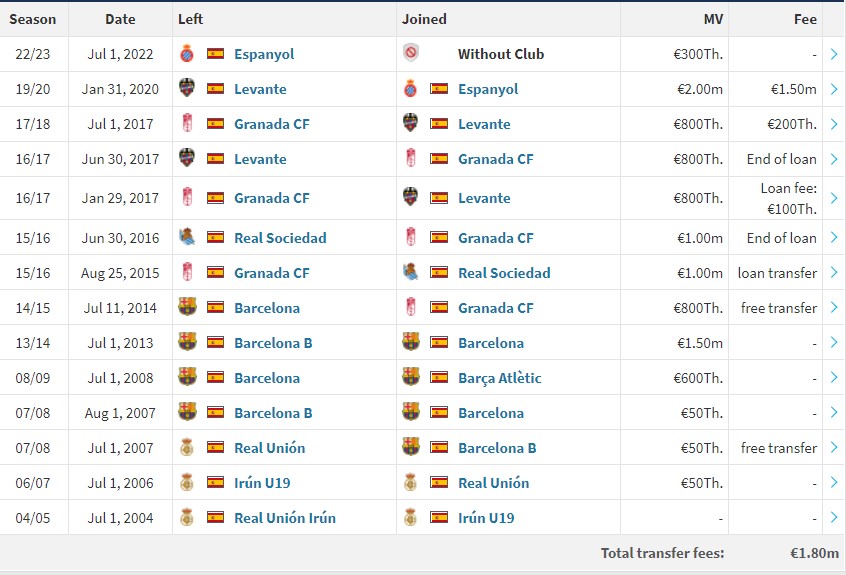Click Levante crest in Jan 31, 2020 row
The height and width of the screenshot is (575, 846).
pos(187,88)
